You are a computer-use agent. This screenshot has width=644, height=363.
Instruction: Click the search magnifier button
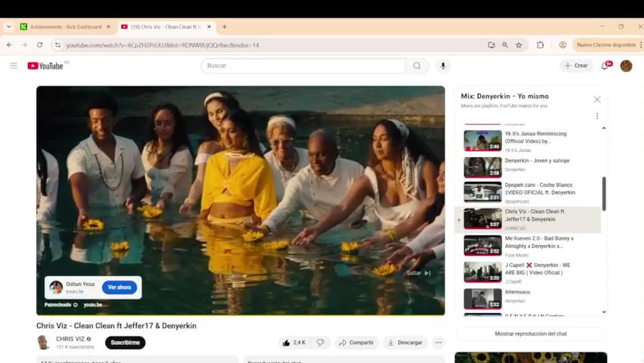point(417,66)
